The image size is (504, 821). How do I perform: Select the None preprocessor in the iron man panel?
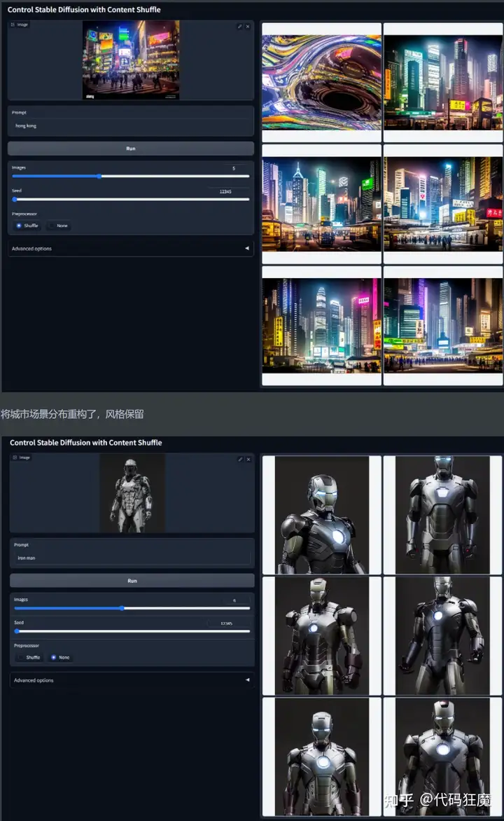60,657
